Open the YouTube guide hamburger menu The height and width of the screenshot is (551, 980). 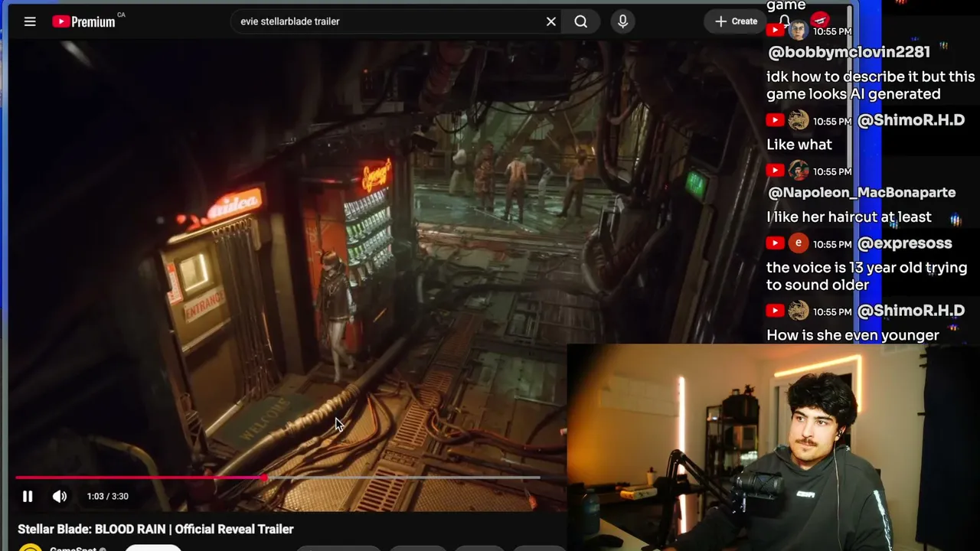[x=30, y=21]
